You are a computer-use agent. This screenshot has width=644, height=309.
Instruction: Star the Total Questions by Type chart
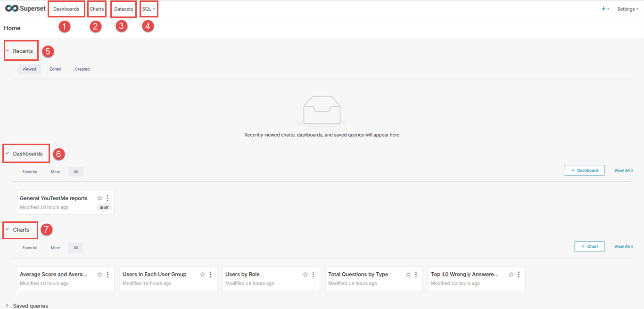point(408,275)
